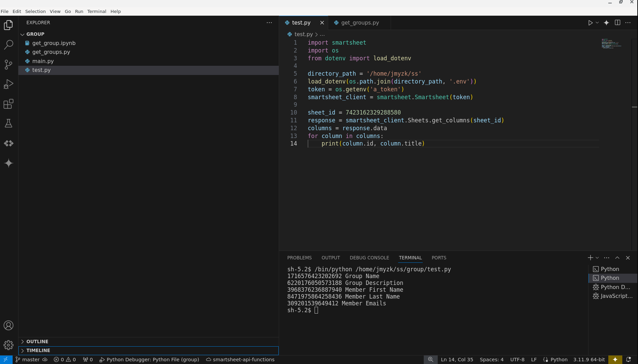638x364 pixels.
Task: Open get_groups.py in explorer
Action: [x=148, y=52]
